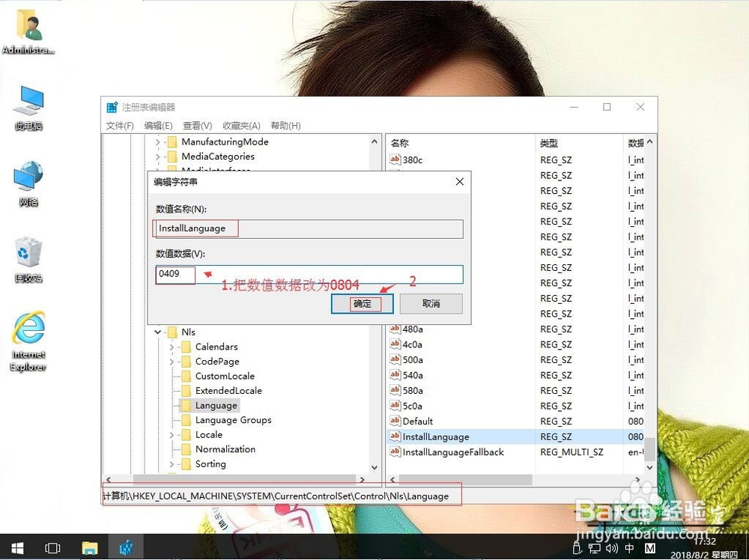This screenshot has width=749, height=560.
Task: Expand the MediaCategories tree node
Action: tap(157, 156)
